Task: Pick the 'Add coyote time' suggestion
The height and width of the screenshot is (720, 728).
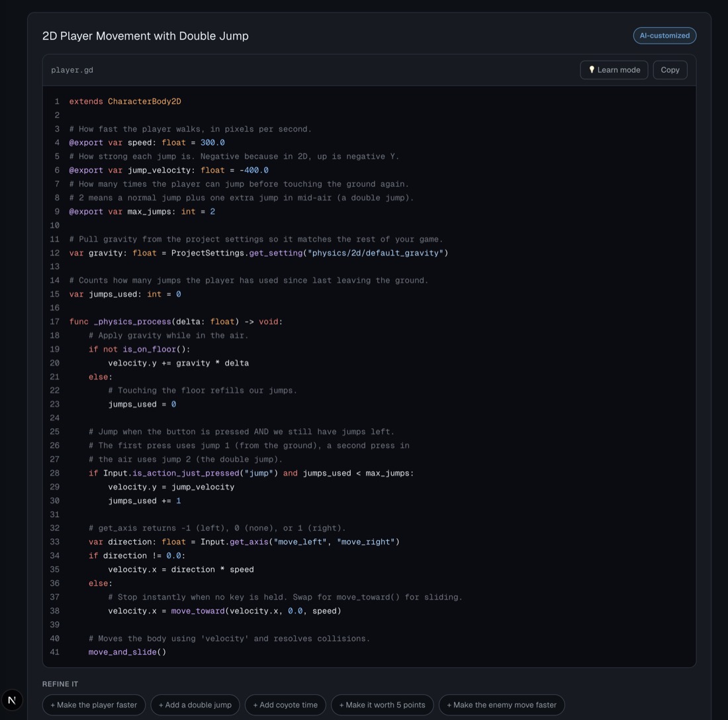Action: (x=285, y=705)
